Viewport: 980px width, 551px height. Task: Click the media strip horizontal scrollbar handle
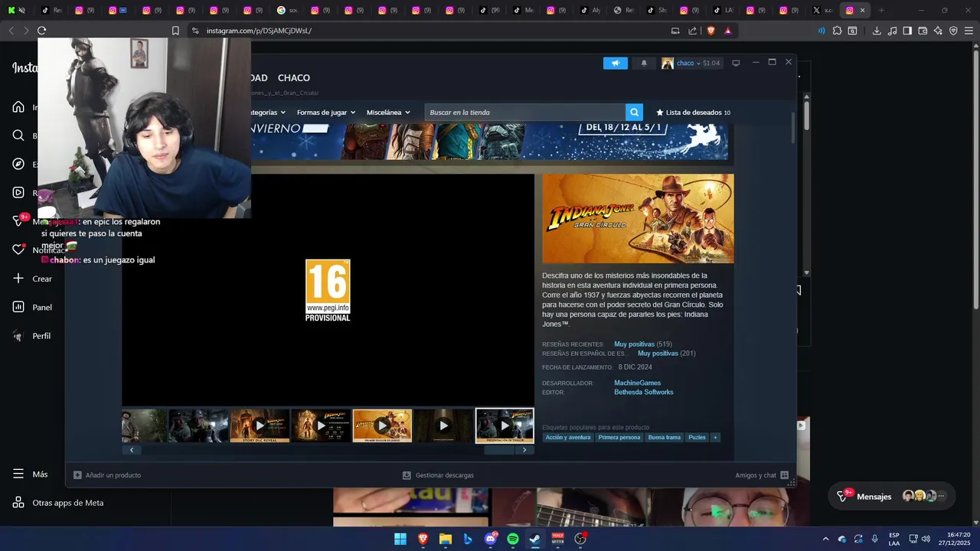pos(498,450)
